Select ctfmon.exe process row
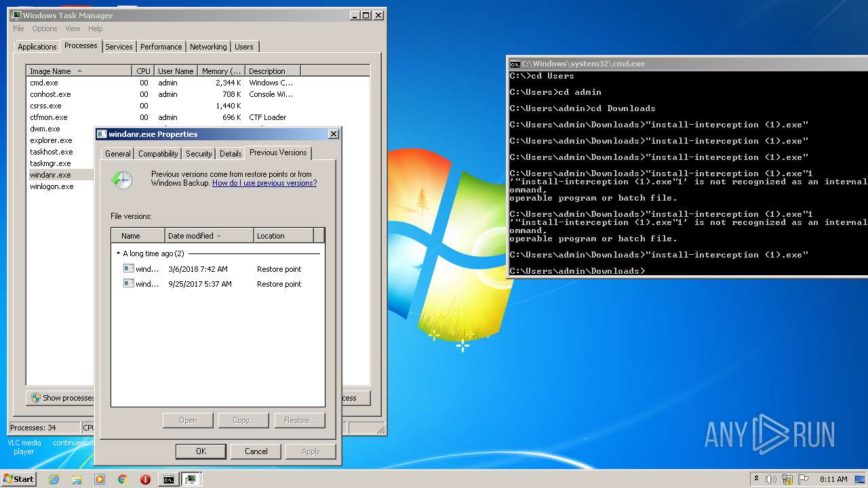 (198, 117)
